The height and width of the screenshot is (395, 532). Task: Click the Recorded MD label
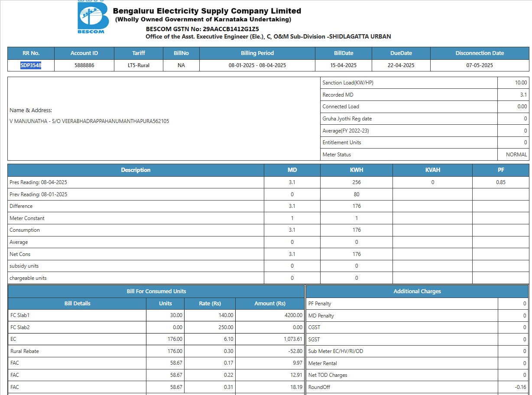tap(339, 95)
